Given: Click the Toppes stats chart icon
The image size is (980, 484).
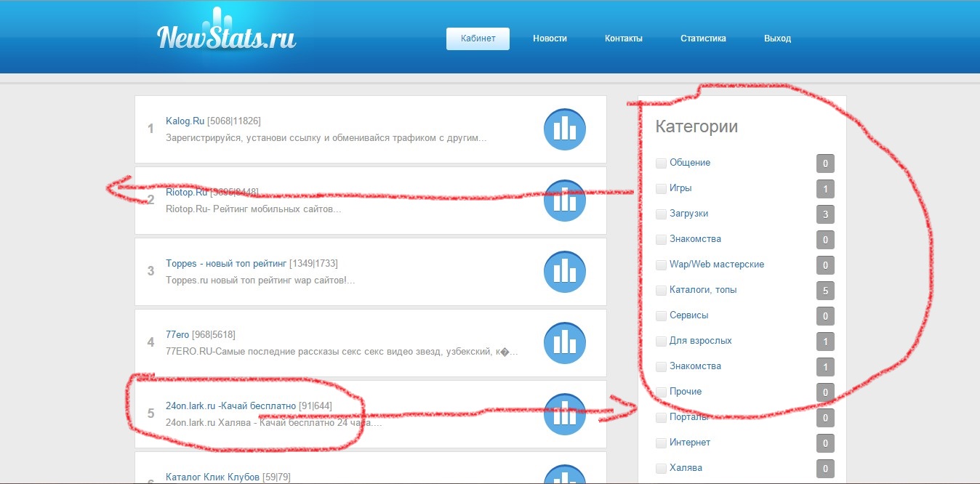Looking at the screenshot, I should pos(564,272).
